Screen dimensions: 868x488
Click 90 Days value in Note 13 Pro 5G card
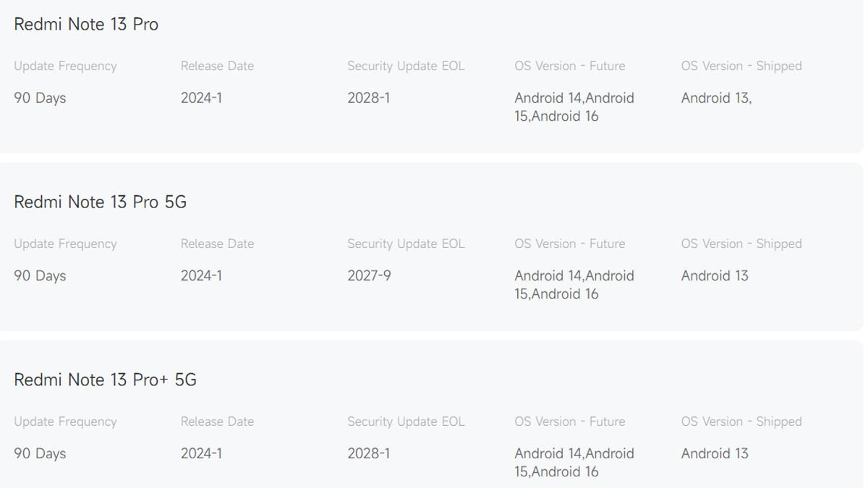point(40,275)
